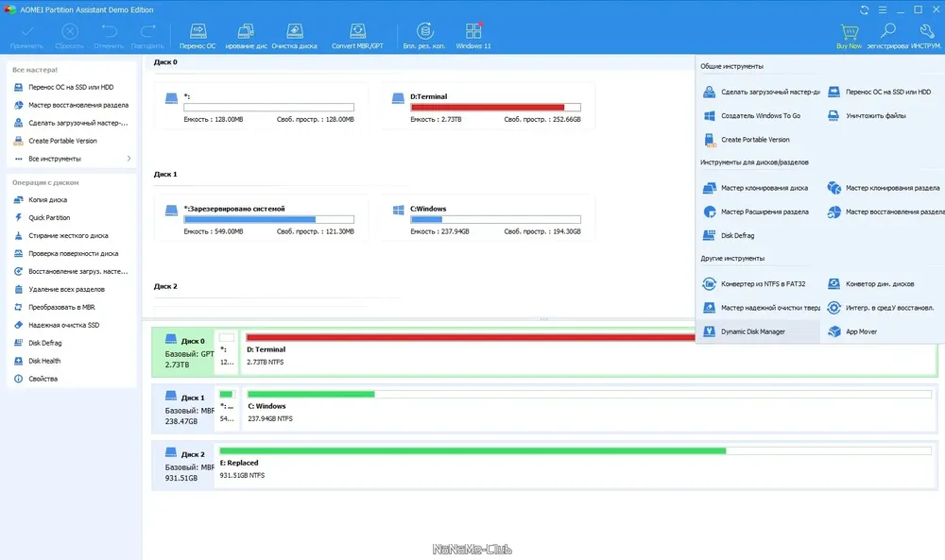Select the unlabeled 128MB partition card
Viewport: 945px width, 560px height.
[x=261, y=107]
